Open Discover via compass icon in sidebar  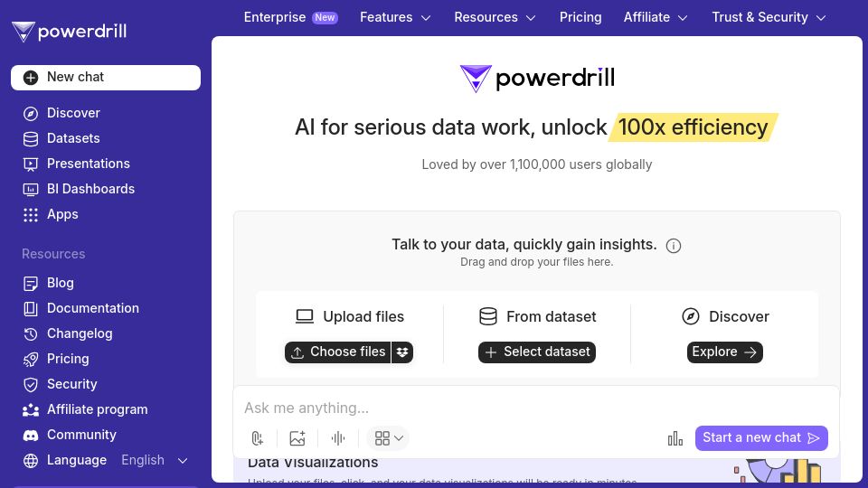click(31, 114)
